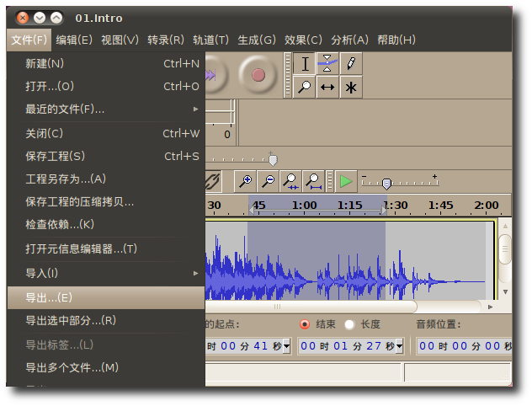The height and width of the screenshot is (406, 532).
Task: Select the I-beam Selection tool
Action: (305, 64)
